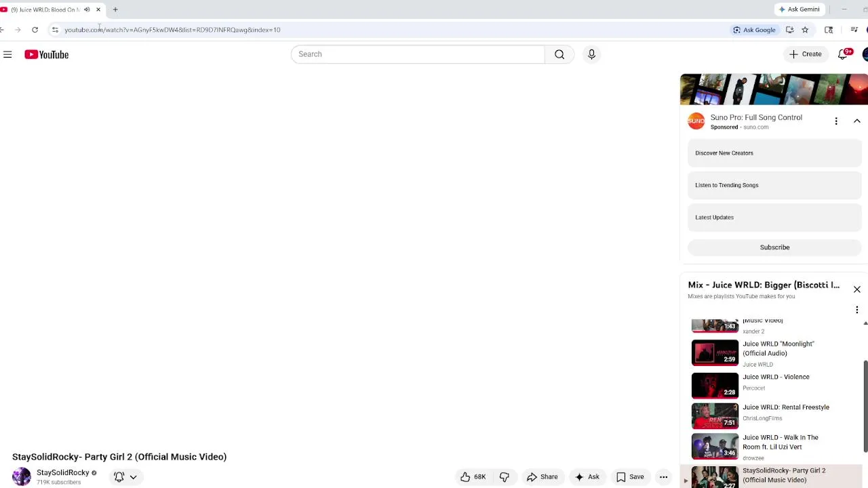Toggle notification bell for StaySolidRocky

click(119, 477)
